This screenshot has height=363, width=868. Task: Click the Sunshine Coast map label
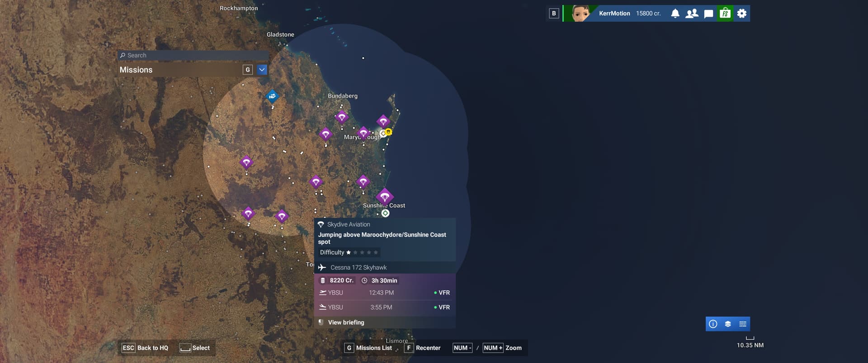(384, 205)
